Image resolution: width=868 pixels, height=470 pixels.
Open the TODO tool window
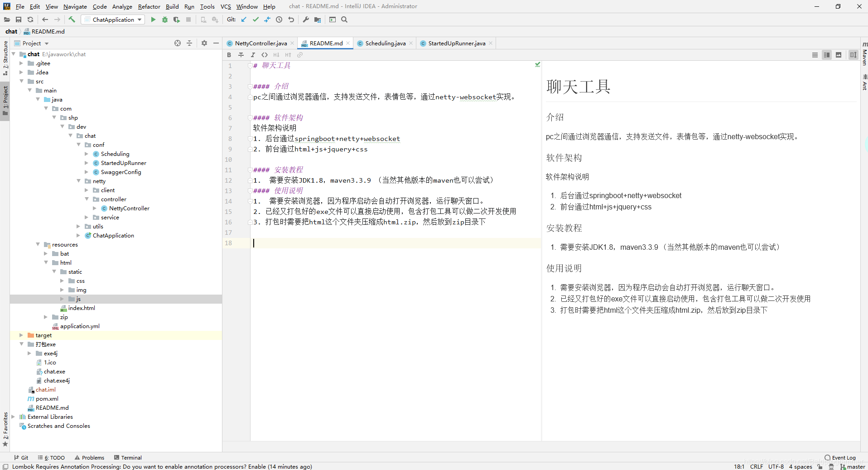tap(51, 457)
